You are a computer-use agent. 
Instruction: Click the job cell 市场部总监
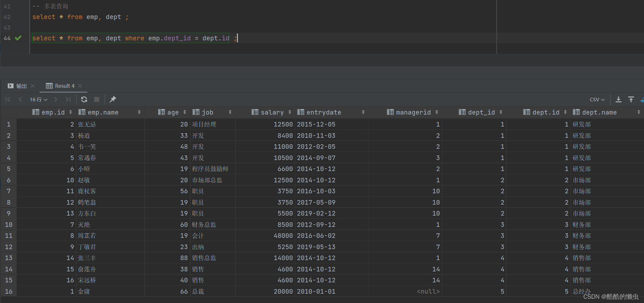point(213,180)
